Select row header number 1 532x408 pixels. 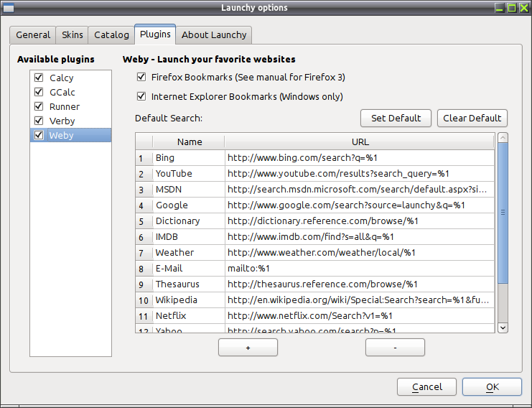tap(144, 158)
